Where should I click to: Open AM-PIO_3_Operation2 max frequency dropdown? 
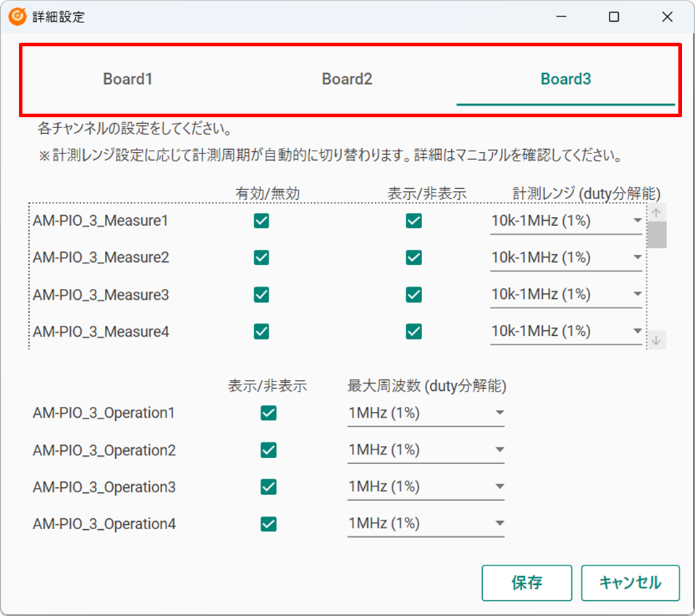click(426, 450)
